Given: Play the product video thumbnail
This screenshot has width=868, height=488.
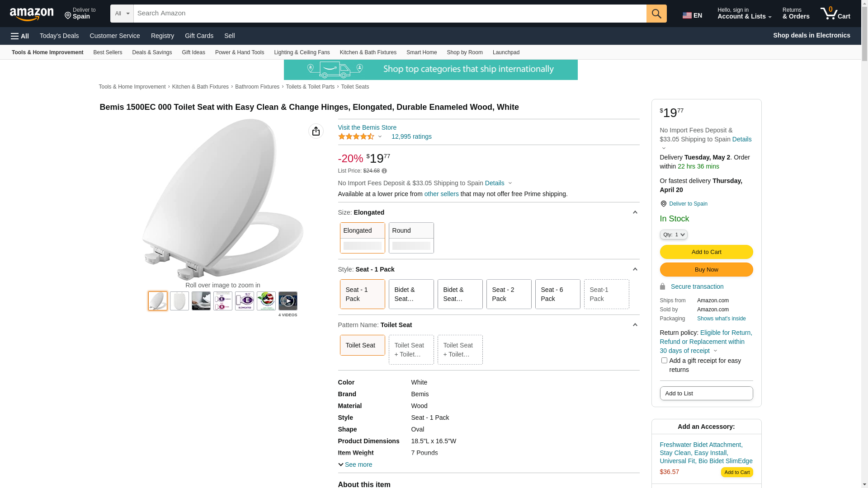Looking at the screenshot, I should (x=288, y=301).
